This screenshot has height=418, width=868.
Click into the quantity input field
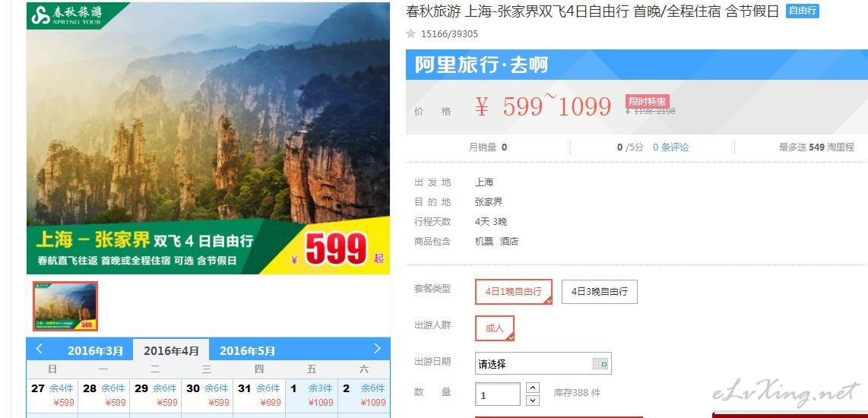[x=498, y=394]
